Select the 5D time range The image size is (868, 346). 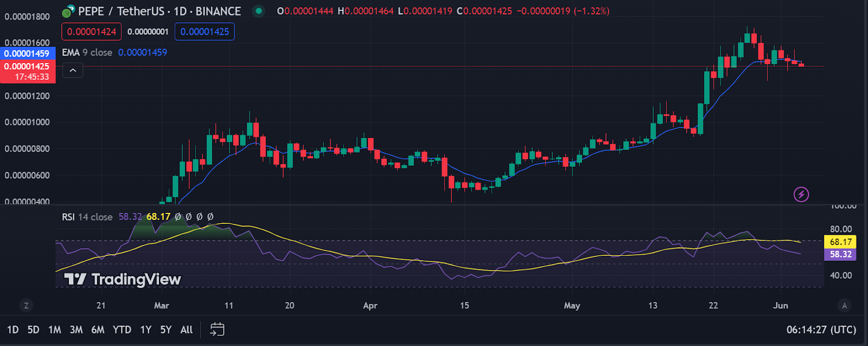(x=33, y=330)
